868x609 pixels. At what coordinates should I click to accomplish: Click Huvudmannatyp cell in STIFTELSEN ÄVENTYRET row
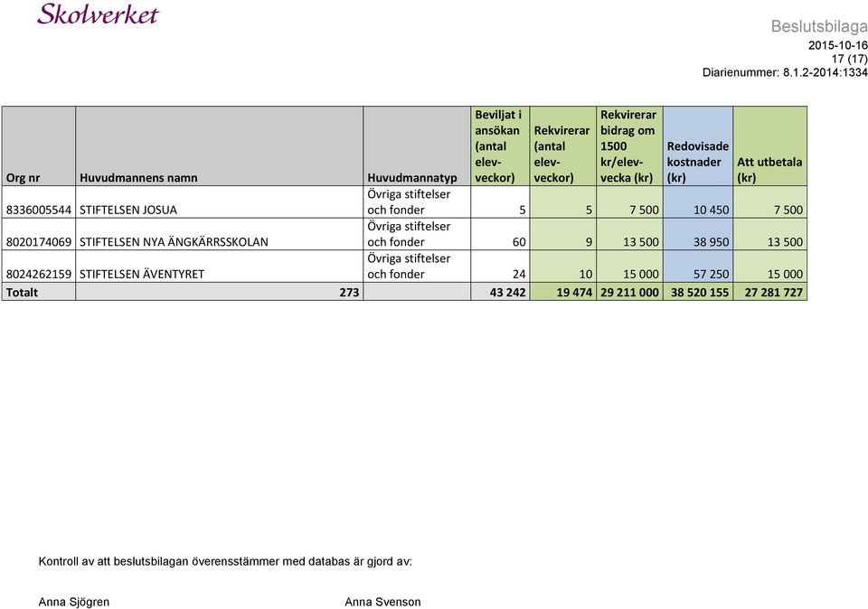[x=417, y=266]
